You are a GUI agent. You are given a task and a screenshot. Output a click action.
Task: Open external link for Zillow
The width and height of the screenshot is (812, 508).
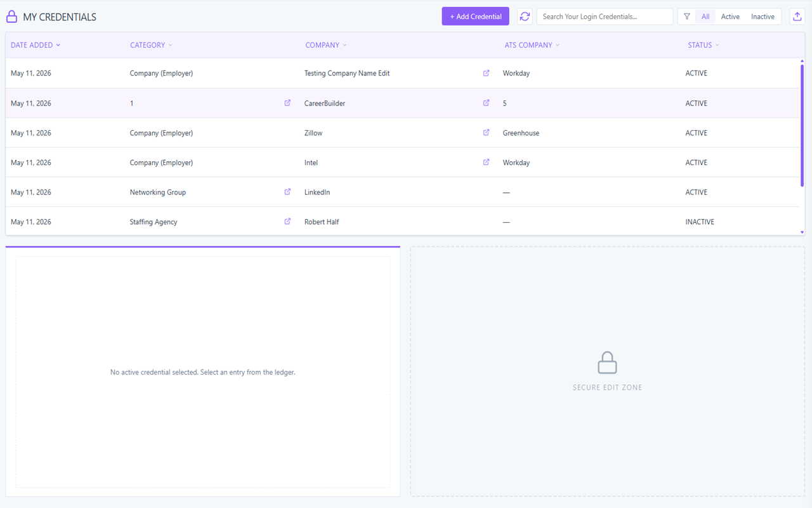tap(487, 133)
